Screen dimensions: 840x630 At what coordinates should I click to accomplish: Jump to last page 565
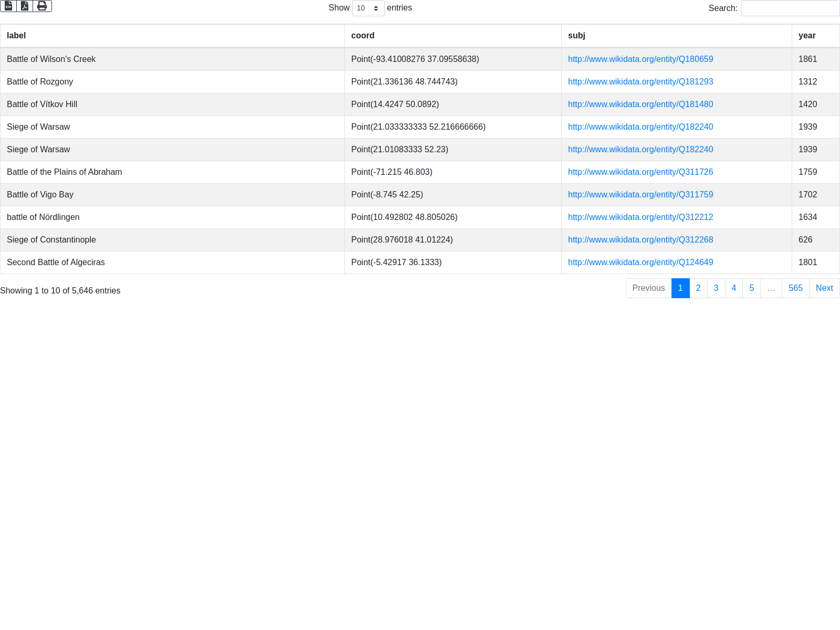(795, 288)
